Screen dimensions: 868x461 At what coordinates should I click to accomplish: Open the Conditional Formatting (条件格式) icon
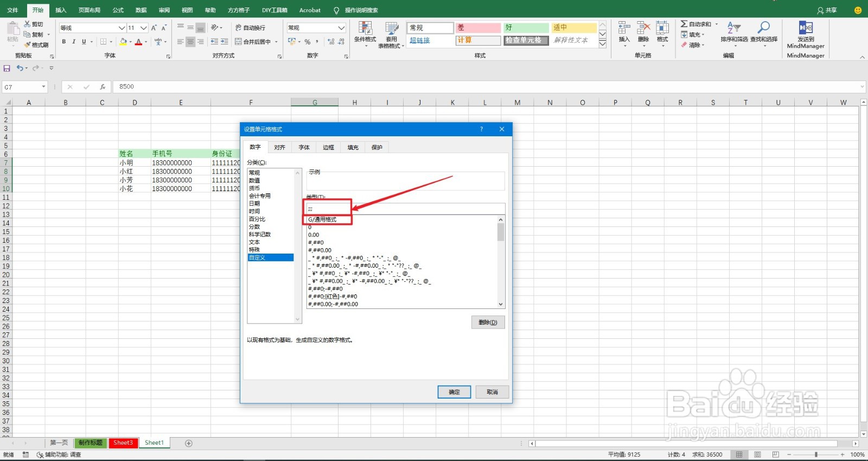click(365, 28)
